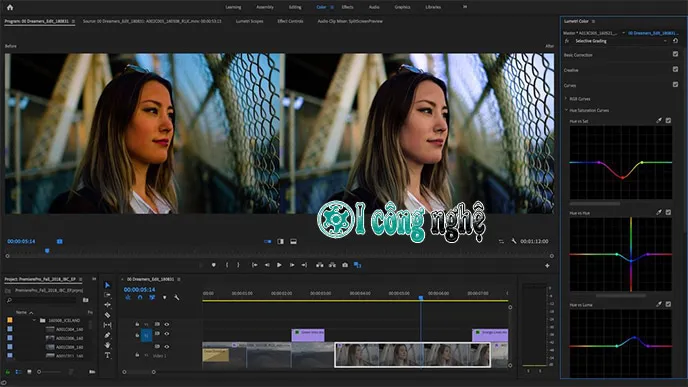Select the Track Select Forward tool
This screenshot has height=387, width=688.
(108, 295)
